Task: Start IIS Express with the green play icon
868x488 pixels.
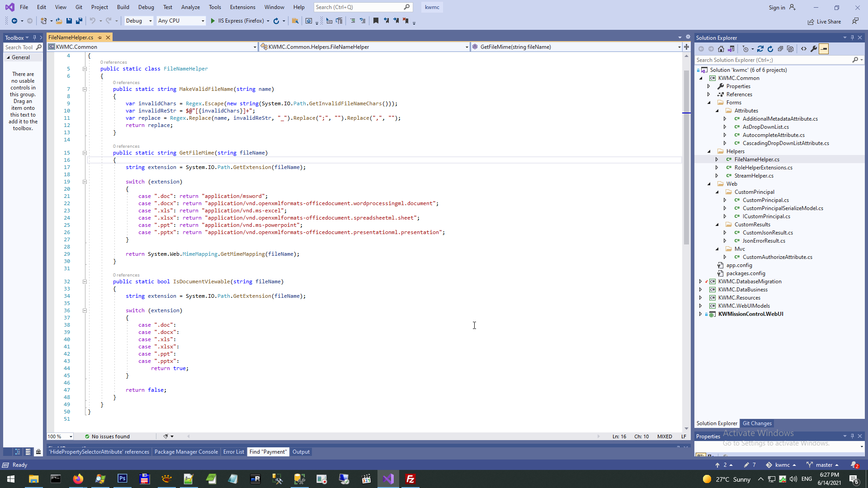Action: coord(213,21)
